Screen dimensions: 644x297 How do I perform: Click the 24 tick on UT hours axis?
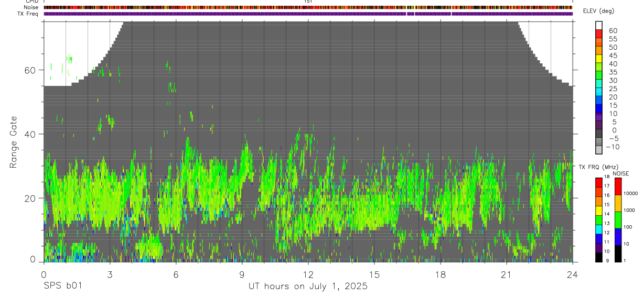[x=572, y=274]
